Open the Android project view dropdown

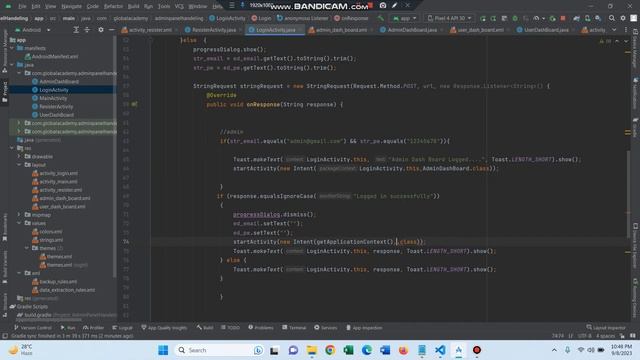pos(33,30)
